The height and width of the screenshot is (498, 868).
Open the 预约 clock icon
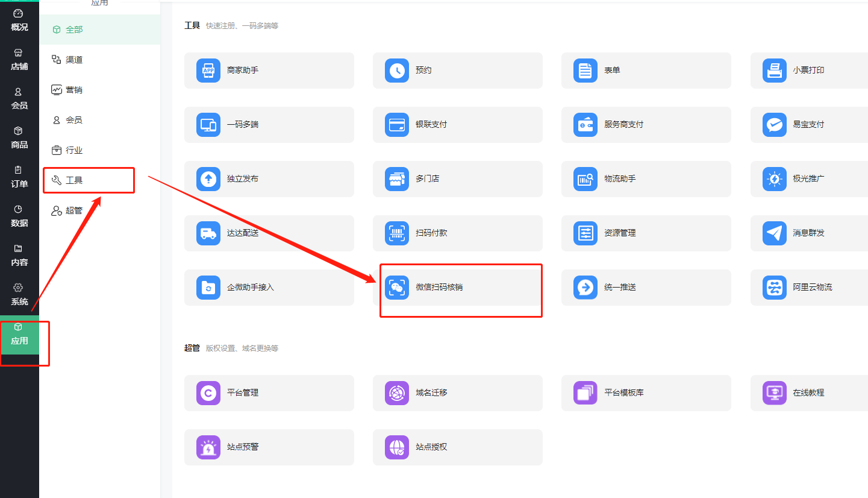pyautogui.click(x=397, y=71)
